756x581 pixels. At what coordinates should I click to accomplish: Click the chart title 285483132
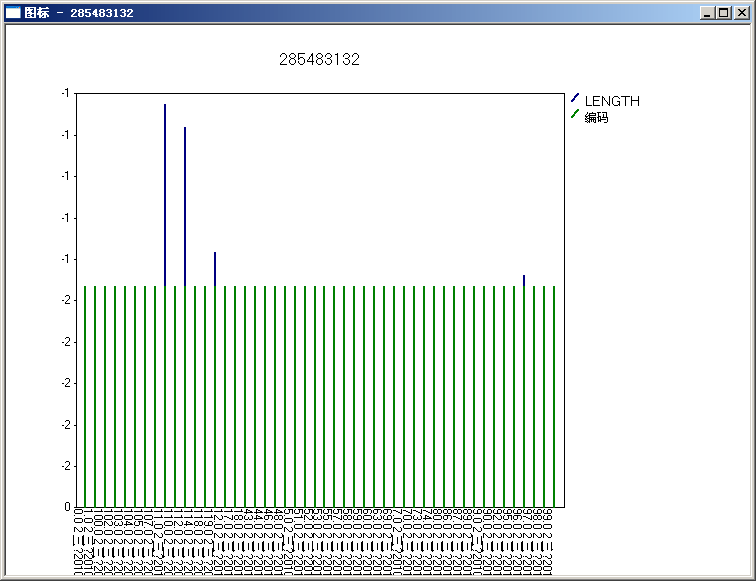[319, 60]
